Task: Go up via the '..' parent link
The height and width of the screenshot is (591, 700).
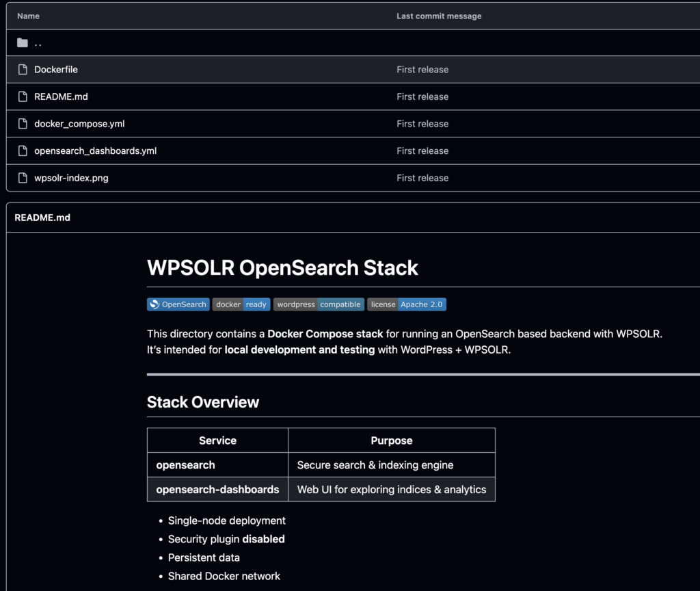Action: point(38,43)
